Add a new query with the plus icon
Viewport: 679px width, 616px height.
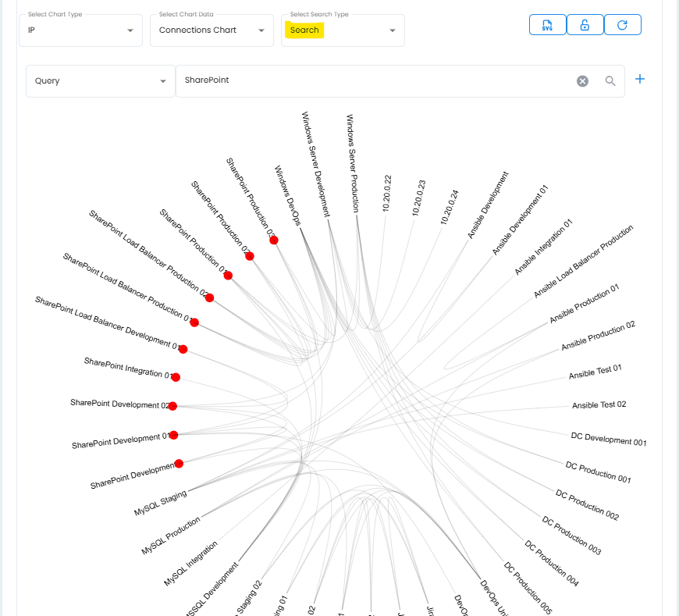click(x=639, y=79)
